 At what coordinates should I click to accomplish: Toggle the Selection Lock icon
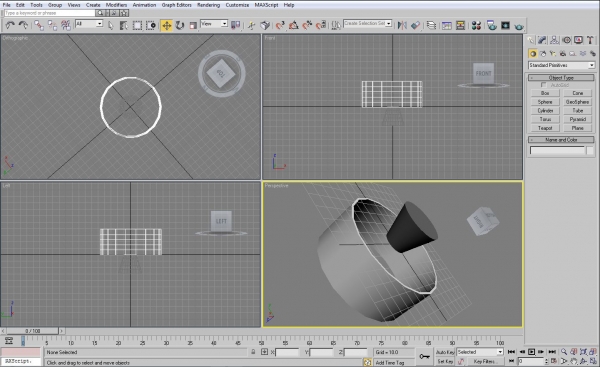coord(253,352)
